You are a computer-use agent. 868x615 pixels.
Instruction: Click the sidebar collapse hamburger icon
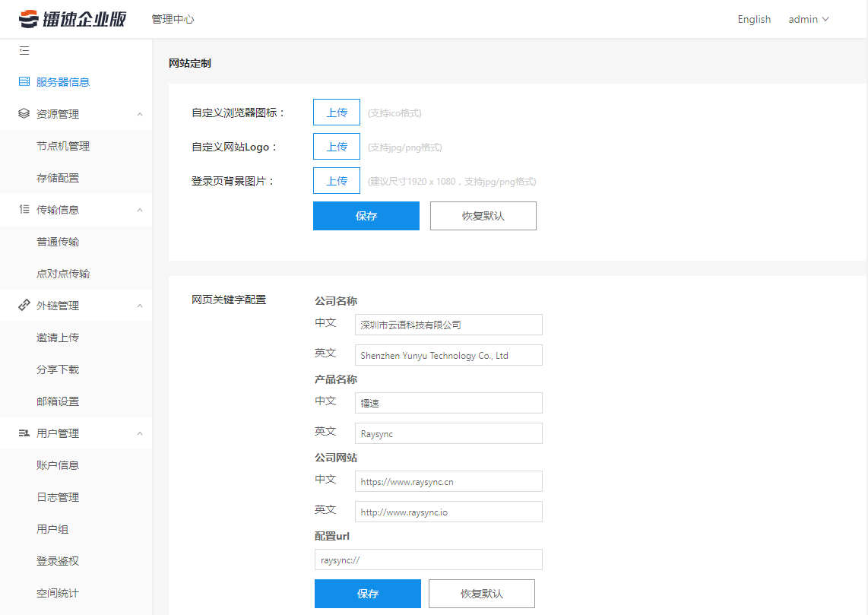pyautogui.click(x=24, y=49)
